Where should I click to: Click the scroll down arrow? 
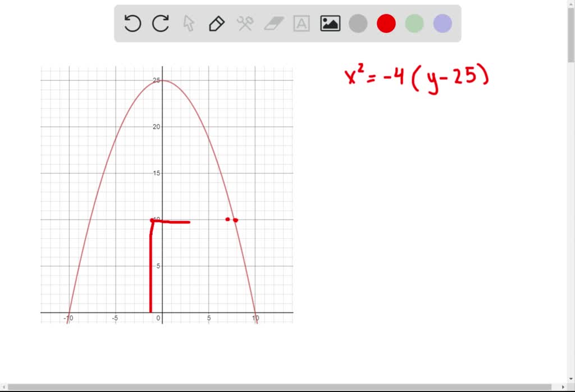571,379
